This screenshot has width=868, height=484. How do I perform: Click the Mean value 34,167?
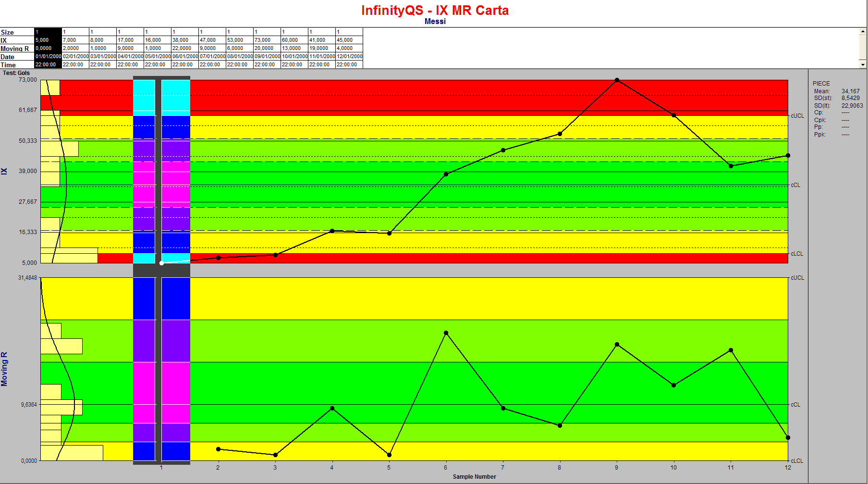[850, 91]
